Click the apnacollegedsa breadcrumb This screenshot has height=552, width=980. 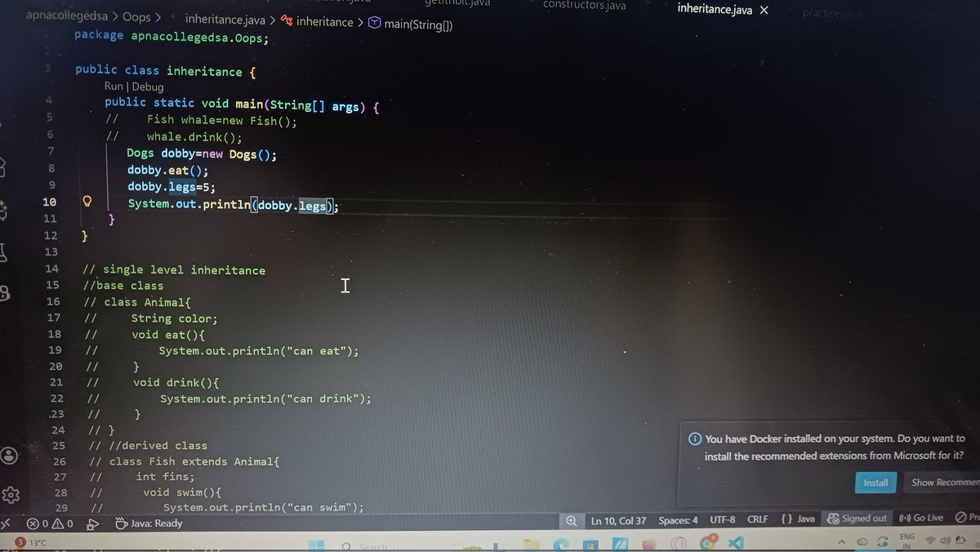pyautogui.click(x=67, y=16)
